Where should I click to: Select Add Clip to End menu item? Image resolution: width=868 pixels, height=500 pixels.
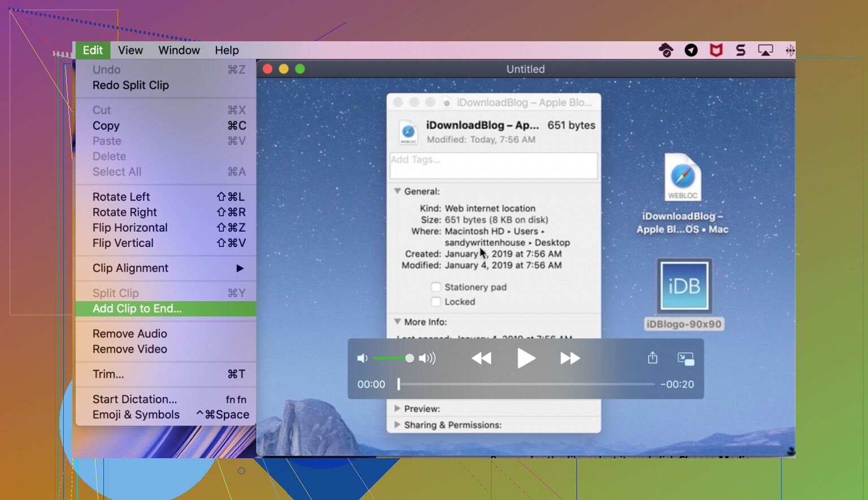point(166,308)
